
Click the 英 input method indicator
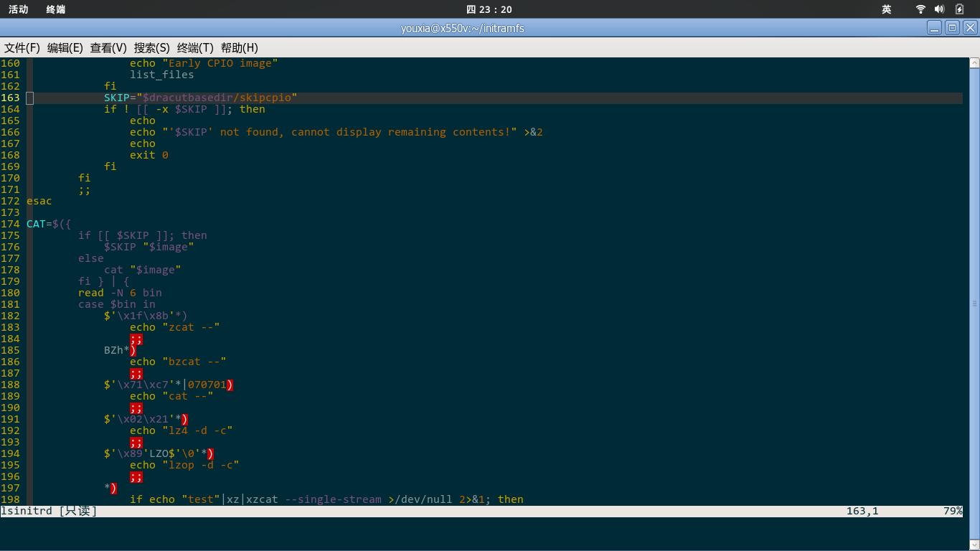click(887, 9)
